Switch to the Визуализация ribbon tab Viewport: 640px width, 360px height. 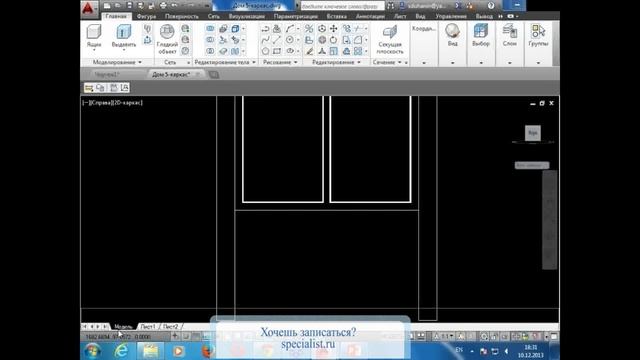coord(247,16)
